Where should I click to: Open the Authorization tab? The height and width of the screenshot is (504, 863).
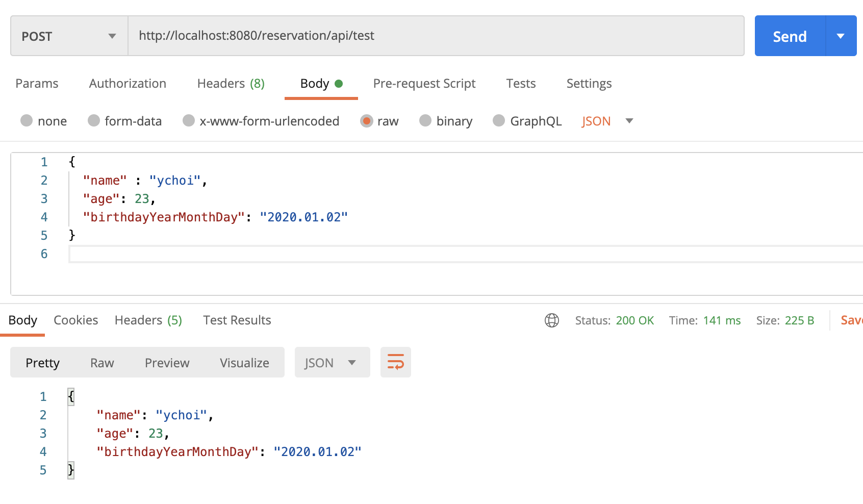point(128,83)
